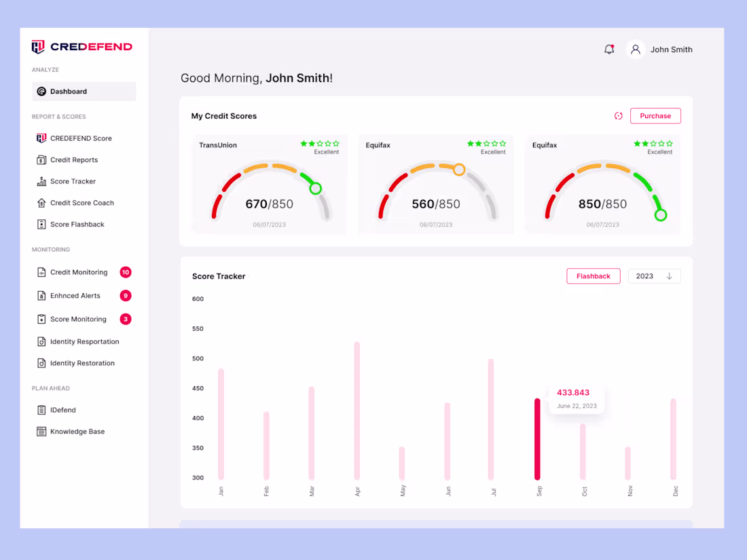
Task: Open CREDEFEND Score via its shield icon
Action: click(x=41, y=138)
